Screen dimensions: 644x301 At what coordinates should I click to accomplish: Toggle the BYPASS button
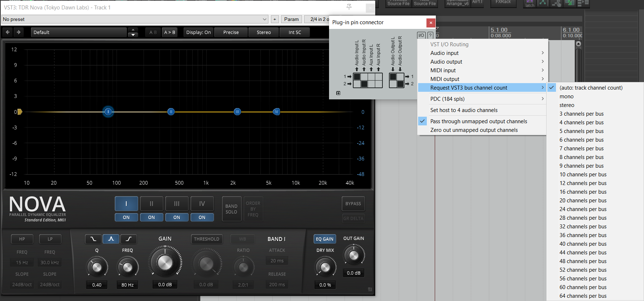tap(353, 203)
